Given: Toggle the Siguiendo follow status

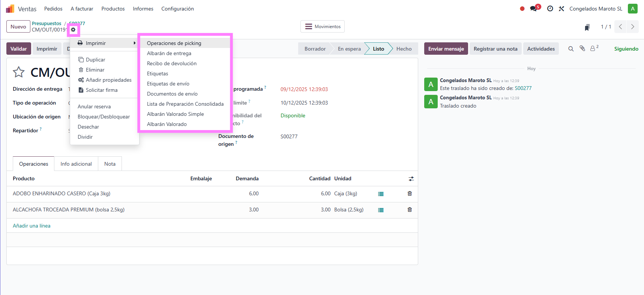Looking at the screenshot, I should tap(626, 49).
